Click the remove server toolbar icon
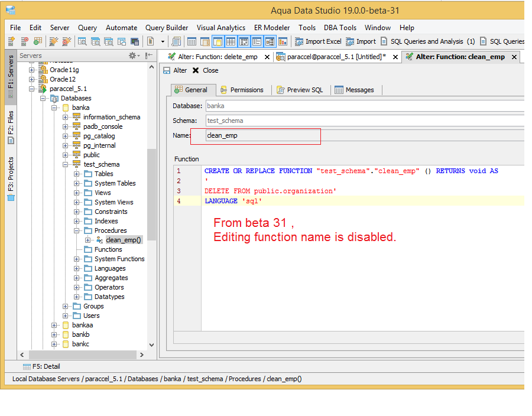532x416 pixels. coord(24,41)
